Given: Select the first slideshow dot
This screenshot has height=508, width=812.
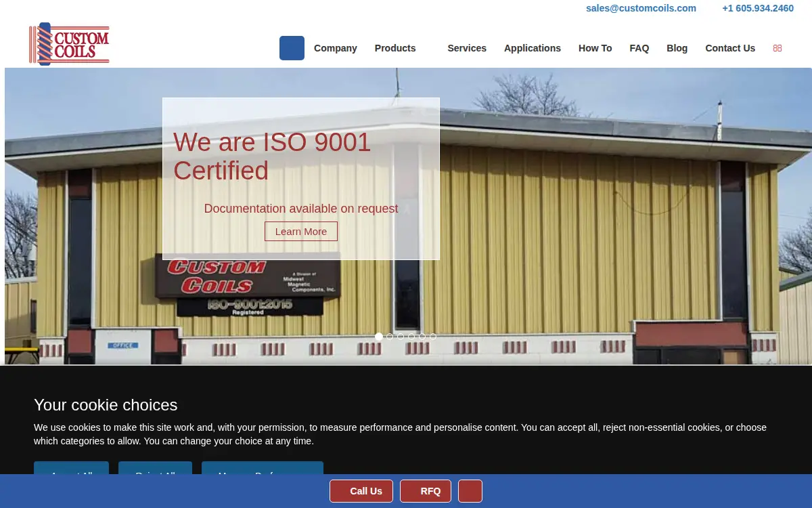Looking at the screenshot, I should (x=379, y=337).
